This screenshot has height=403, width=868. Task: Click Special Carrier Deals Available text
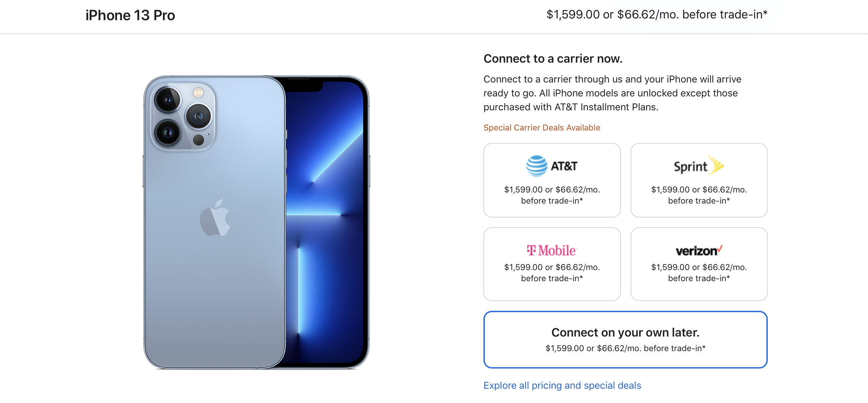542,128
